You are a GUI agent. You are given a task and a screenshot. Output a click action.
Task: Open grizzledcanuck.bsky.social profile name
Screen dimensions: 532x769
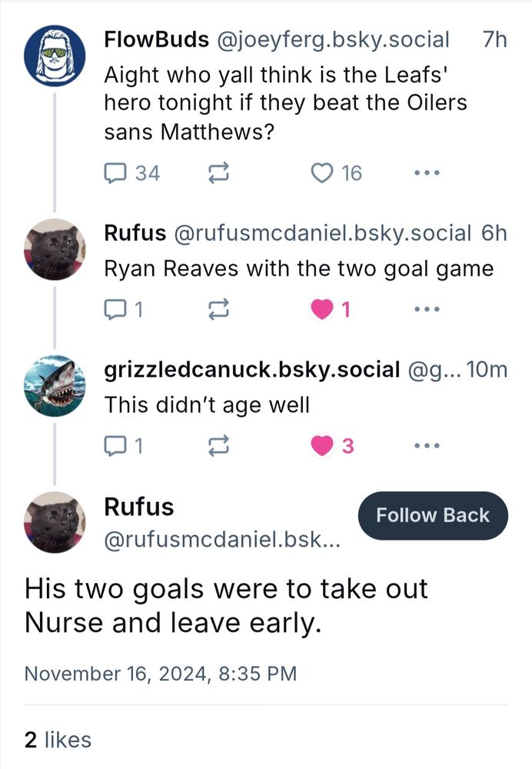pos(251,370)
